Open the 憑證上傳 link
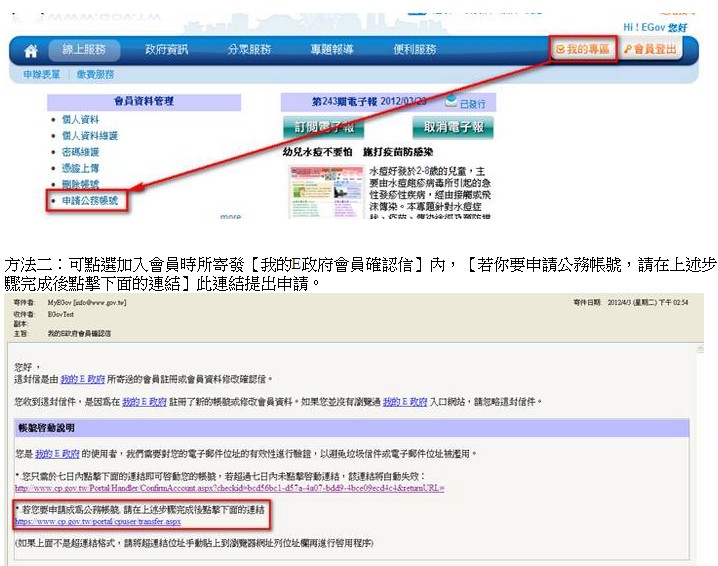The width and height of the screenshot is (718, 566). (81, 168)
